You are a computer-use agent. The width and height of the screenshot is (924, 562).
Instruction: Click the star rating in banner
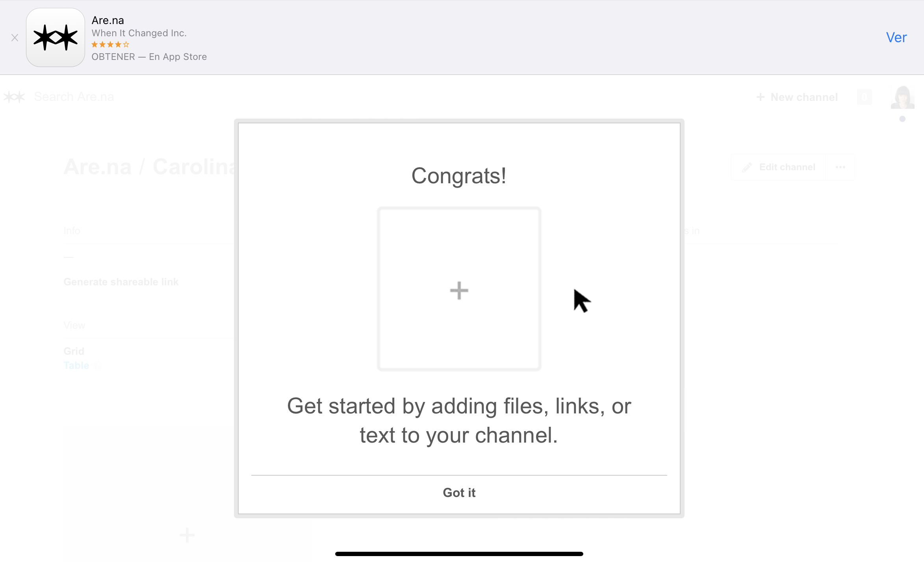[x=110, y=45]
